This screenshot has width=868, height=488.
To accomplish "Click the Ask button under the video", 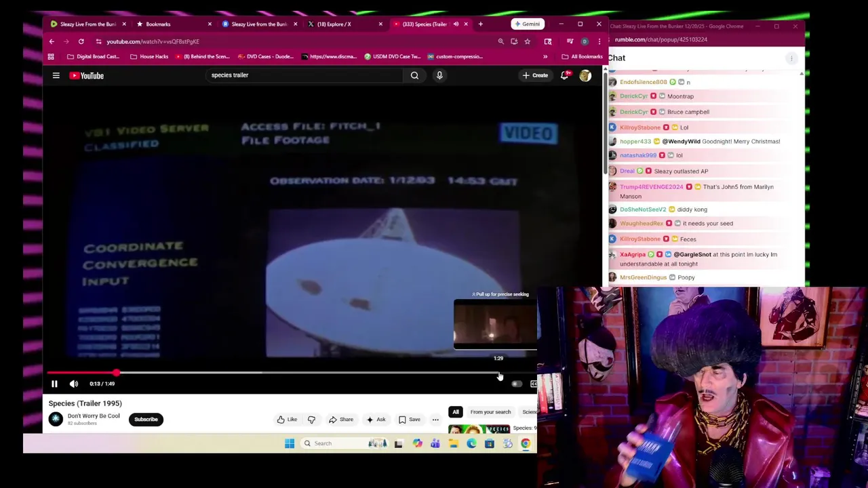I will [x=376, y=420].
